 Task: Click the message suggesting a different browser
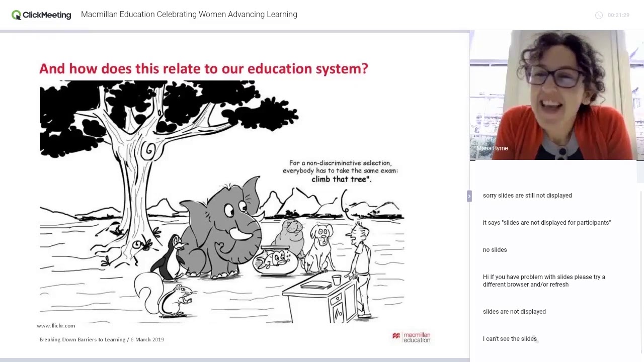(544, 281)
